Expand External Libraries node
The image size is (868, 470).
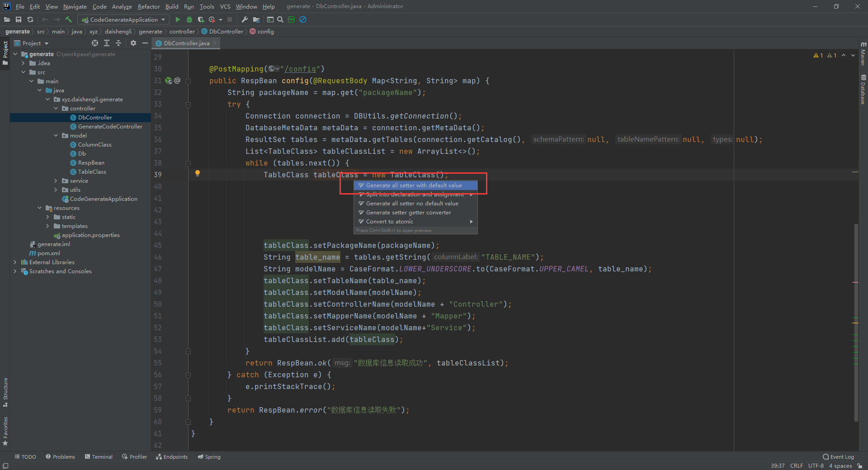pos(15,262)
